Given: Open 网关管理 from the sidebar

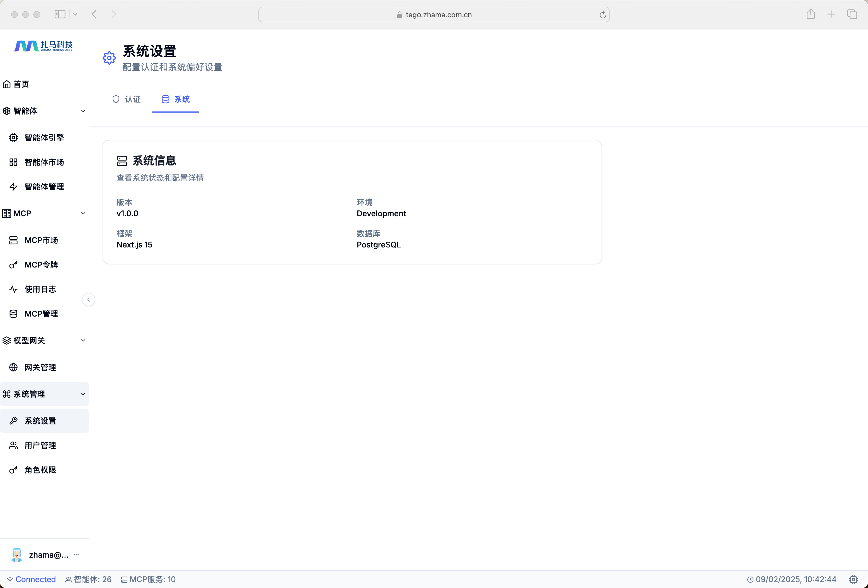Looking at the screenshot, I should pyautogui.click(x=40, y=367).
